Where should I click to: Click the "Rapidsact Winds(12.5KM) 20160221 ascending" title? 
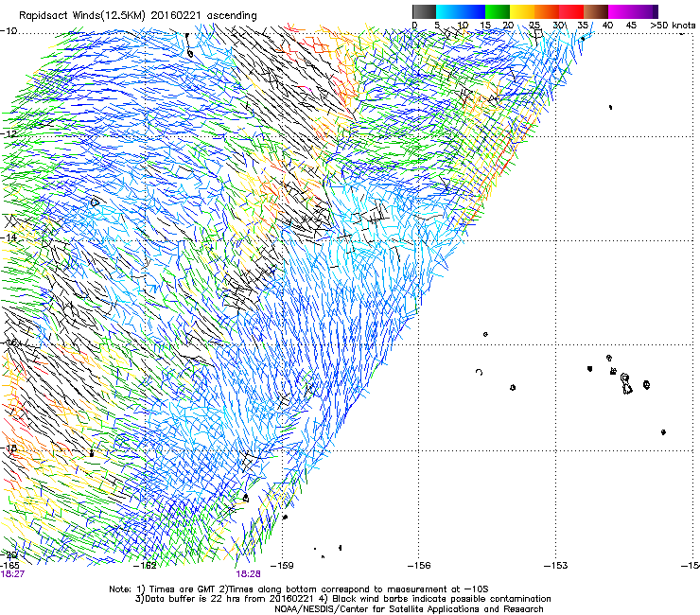tap(138, 16)
